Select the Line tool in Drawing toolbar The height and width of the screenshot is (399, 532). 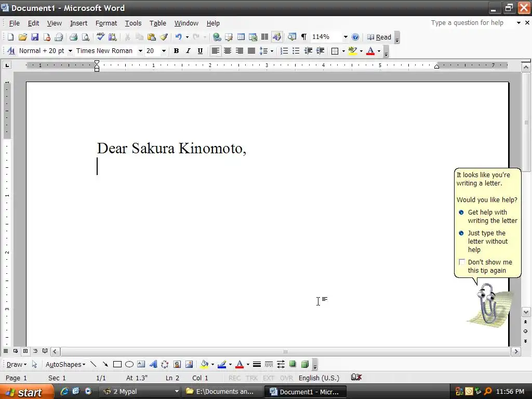94,364
